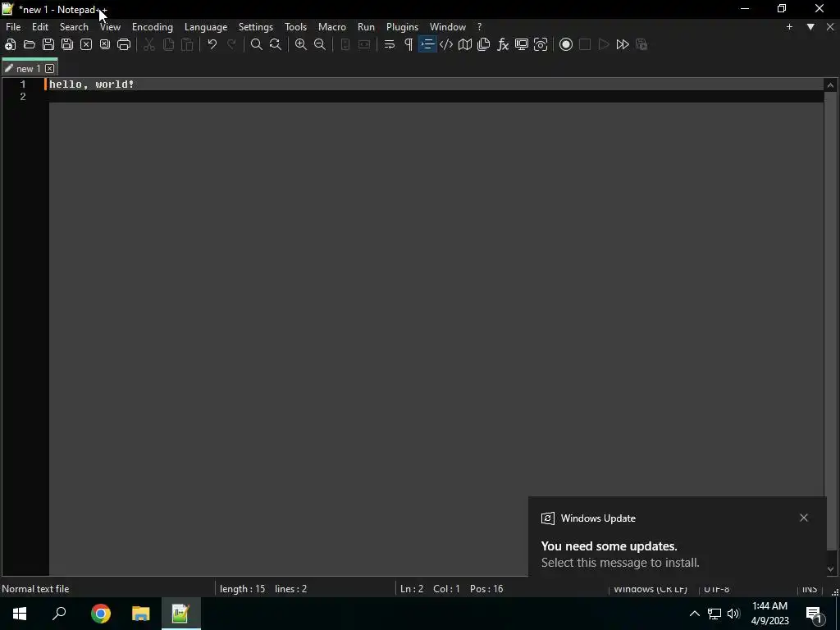Open the Document Map icon

click(465, 44)
